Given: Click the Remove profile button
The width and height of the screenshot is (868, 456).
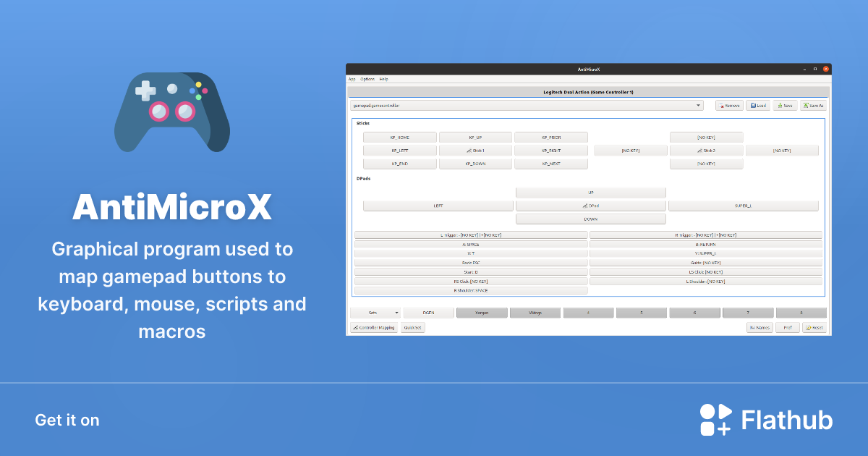Looking at the screenshot, I should (x=729, y=106).
